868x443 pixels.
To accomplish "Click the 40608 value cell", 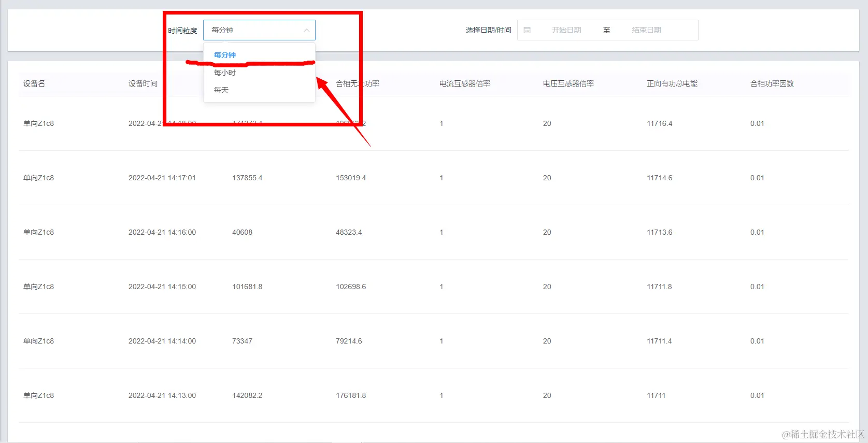I will [x=242, y=232].
